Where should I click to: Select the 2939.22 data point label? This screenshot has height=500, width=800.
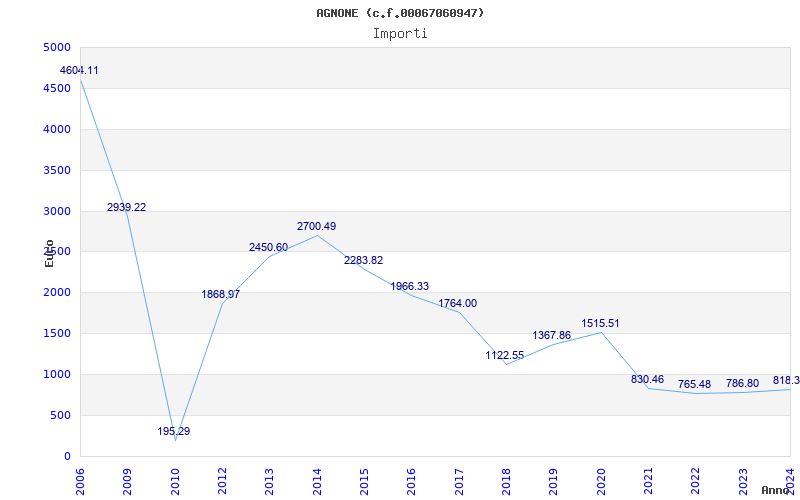click(x=127, y=207)
